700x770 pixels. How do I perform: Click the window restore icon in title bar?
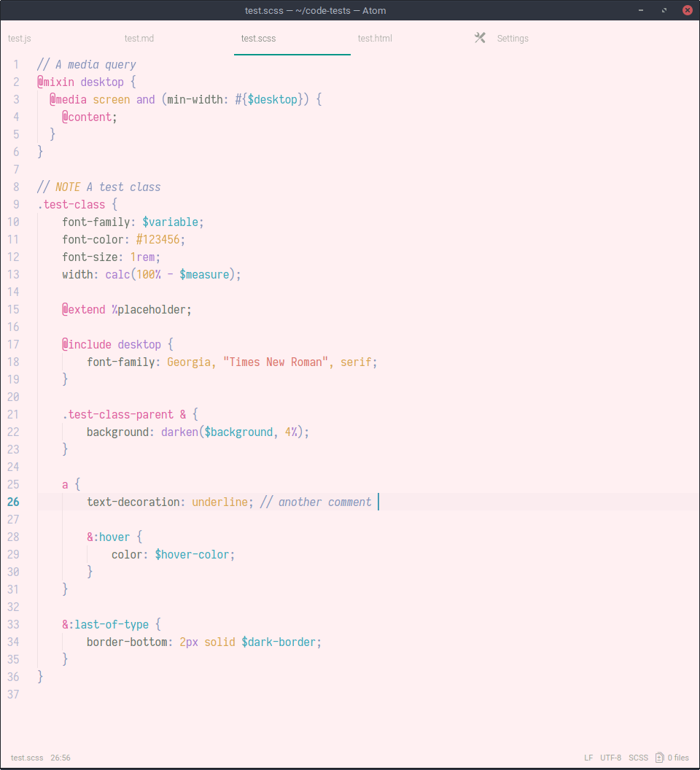[663, 10]
